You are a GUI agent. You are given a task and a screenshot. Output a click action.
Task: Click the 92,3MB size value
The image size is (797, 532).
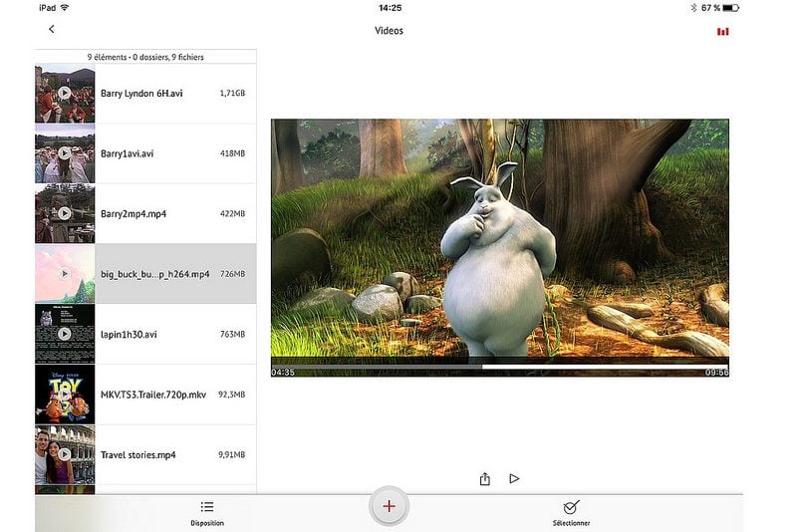[232, 395]
